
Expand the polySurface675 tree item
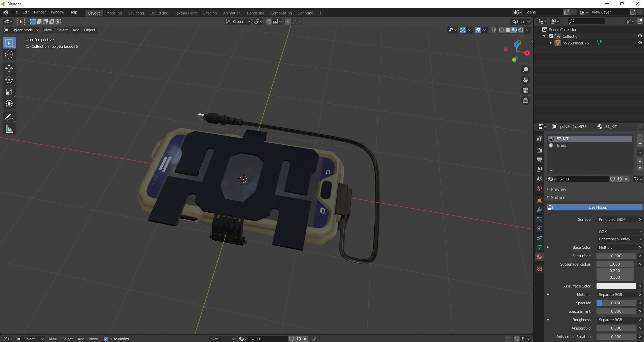551,43
